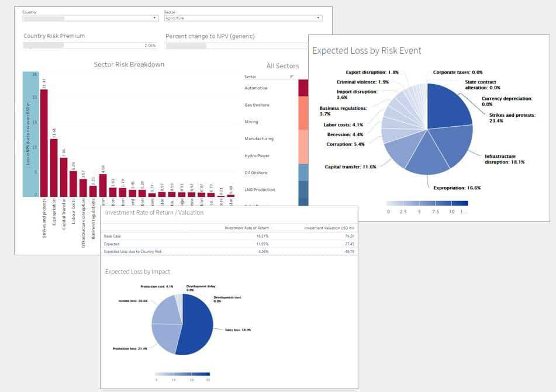Click the vertical 'Strikes and protests' axis label
Viewport: 556px width, 392px height.
click(x=44, y=218)
